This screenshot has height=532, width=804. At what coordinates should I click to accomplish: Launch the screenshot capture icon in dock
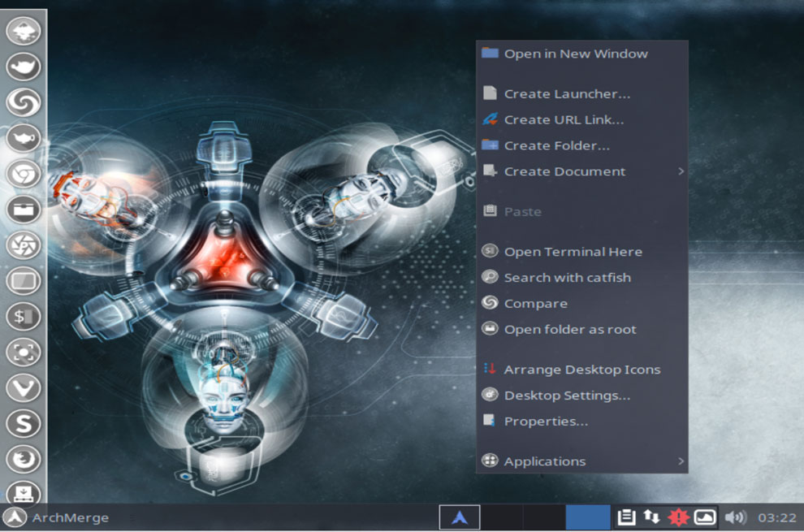tap(24, 352)
